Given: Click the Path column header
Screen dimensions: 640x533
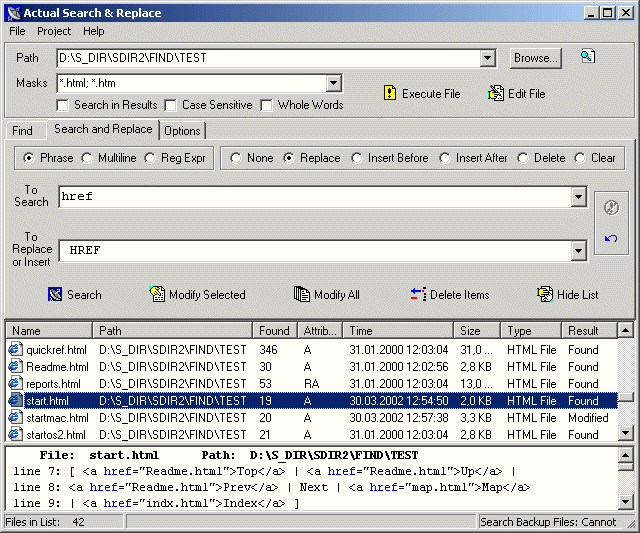Looking at the screenshot, I should click(173, 331).
